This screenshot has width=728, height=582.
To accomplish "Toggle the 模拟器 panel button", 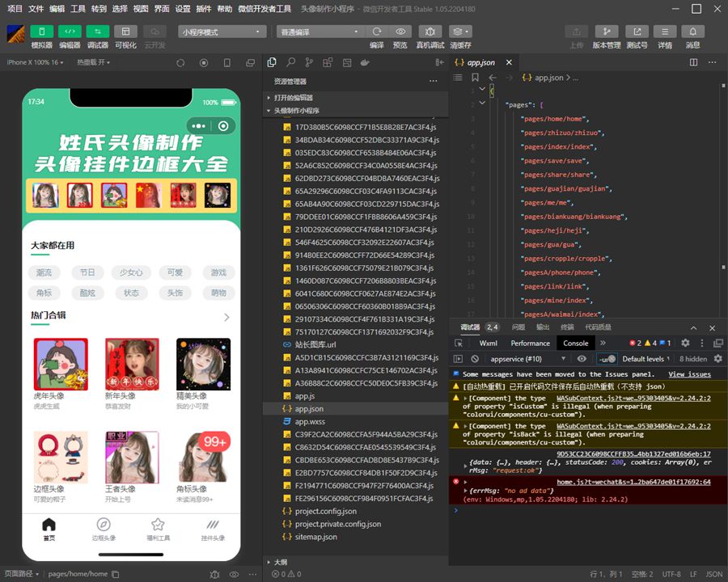I will [42, 32].
